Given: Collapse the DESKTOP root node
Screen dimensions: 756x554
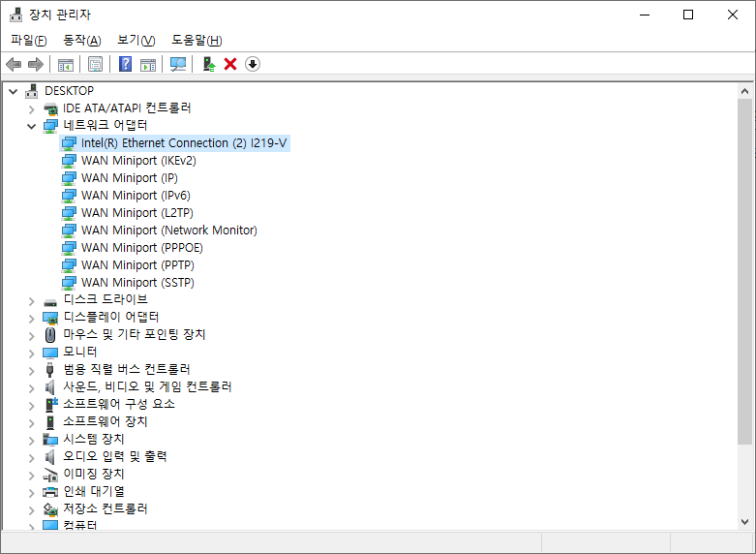Looking at the screenshot, I should 13,91.
